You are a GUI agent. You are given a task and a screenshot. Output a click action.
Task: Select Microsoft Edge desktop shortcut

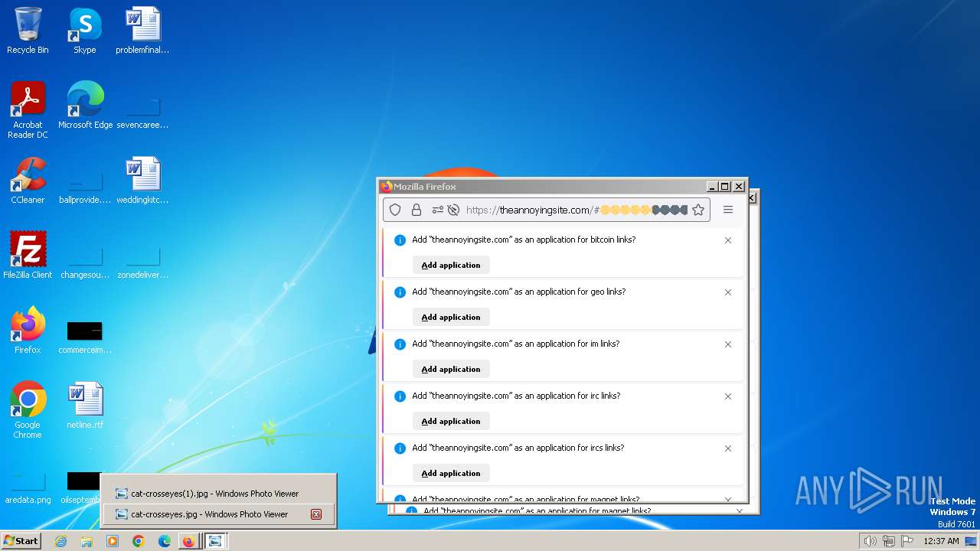pos(85,106)
